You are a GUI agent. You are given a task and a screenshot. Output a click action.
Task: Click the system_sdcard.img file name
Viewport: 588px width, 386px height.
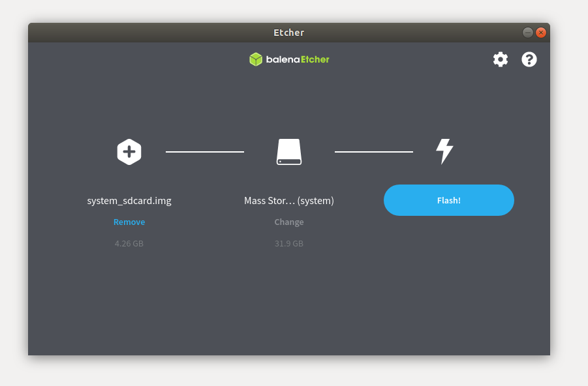click(x=129, y=200)
